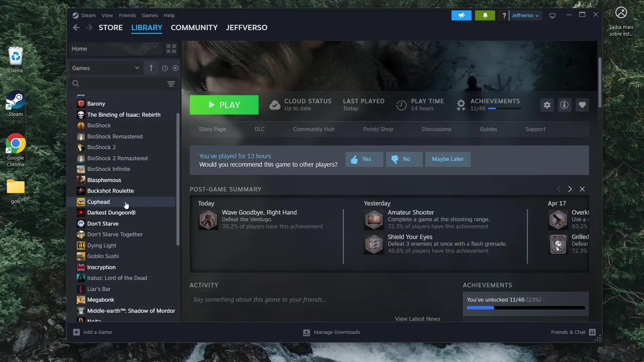Choose No for recommendation
644x362 pixels.
404,159
